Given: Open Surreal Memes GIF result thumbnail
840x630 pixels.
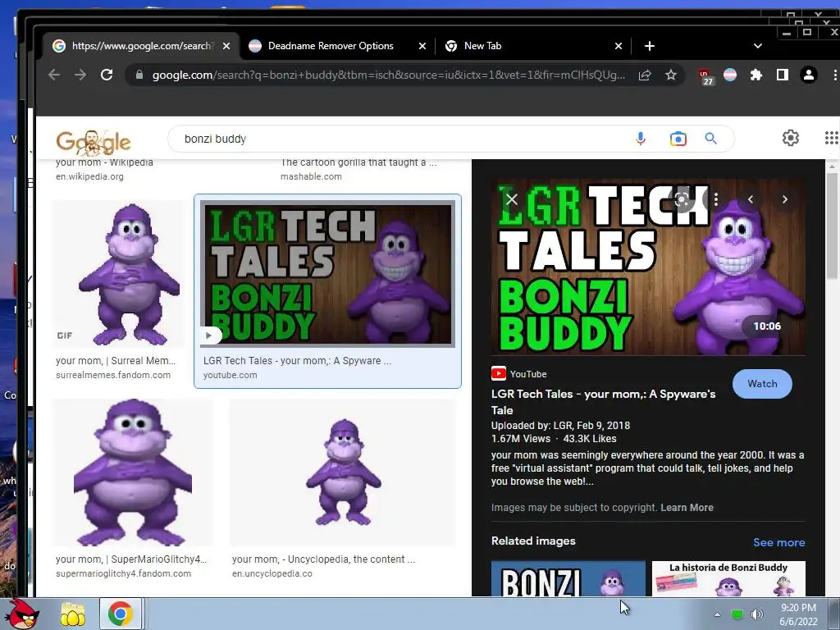Looking at the screenshot, I should (x=120, y=274).
